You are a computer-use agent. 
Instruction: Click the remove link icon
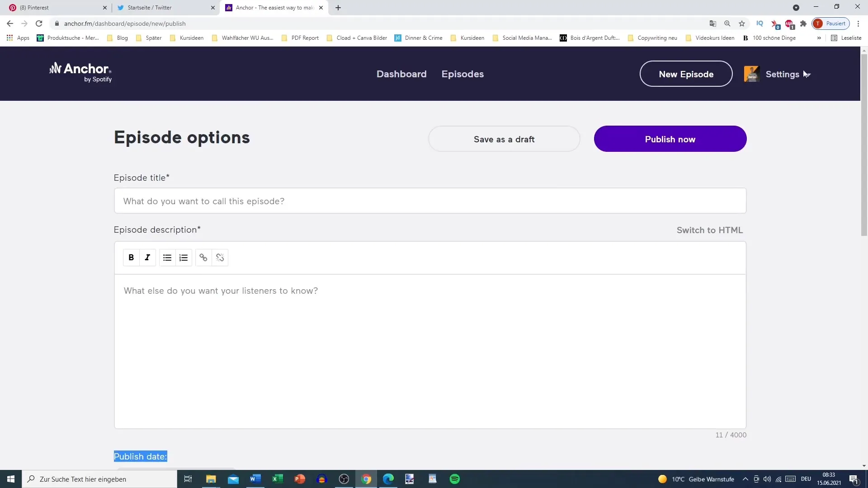pyautogui.click(x=220, y=258)
